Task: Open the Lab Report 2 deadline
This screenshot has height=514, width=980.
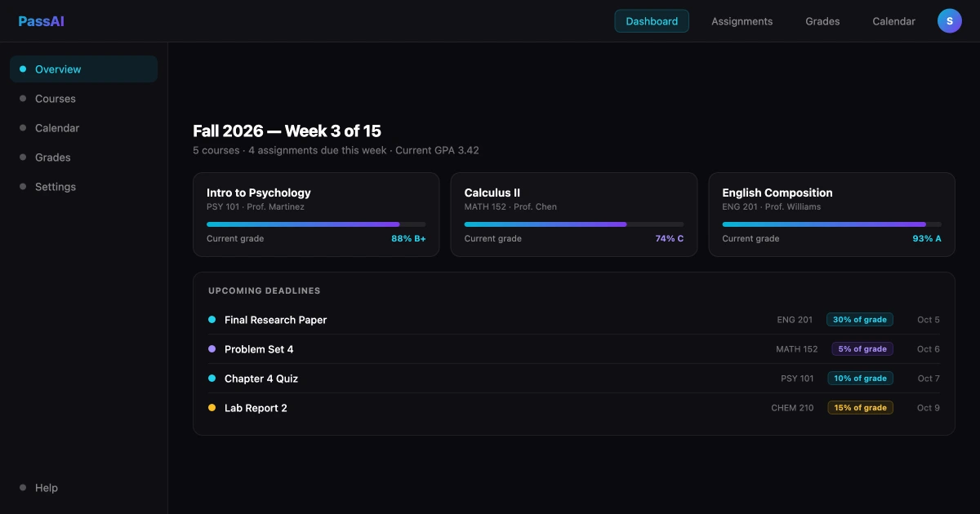Action: [574, 408]
